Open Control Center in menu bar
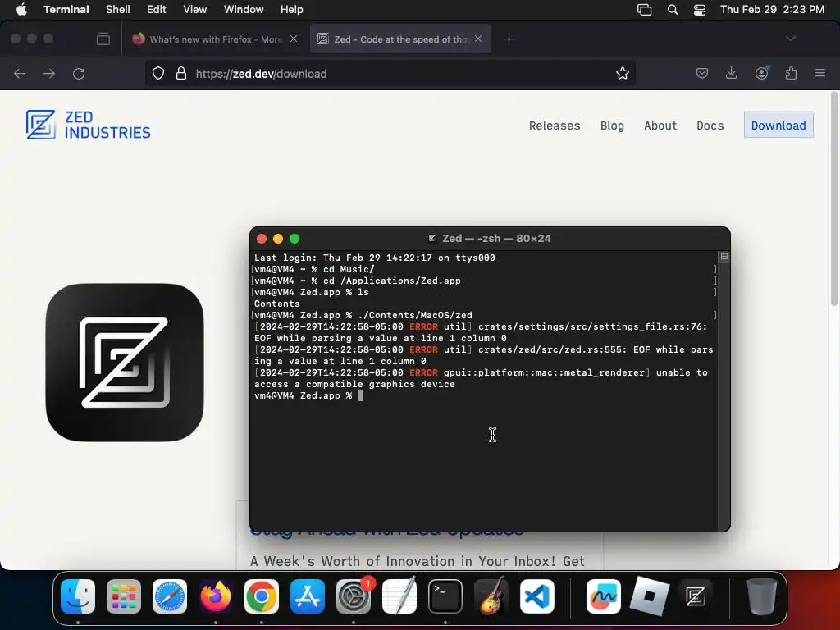840x630 pixels. [699, 10]
